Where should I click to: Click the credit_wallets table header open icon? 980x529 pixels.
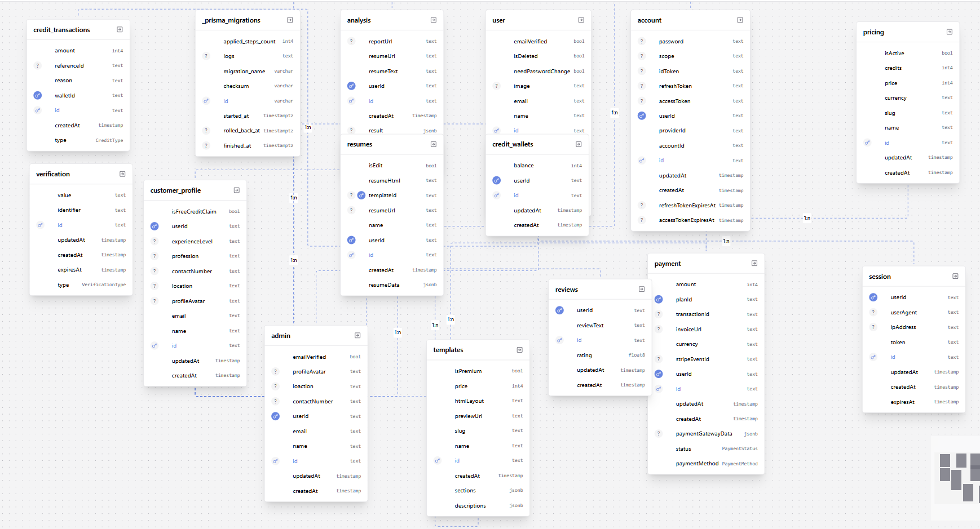(x=579, y=144)
